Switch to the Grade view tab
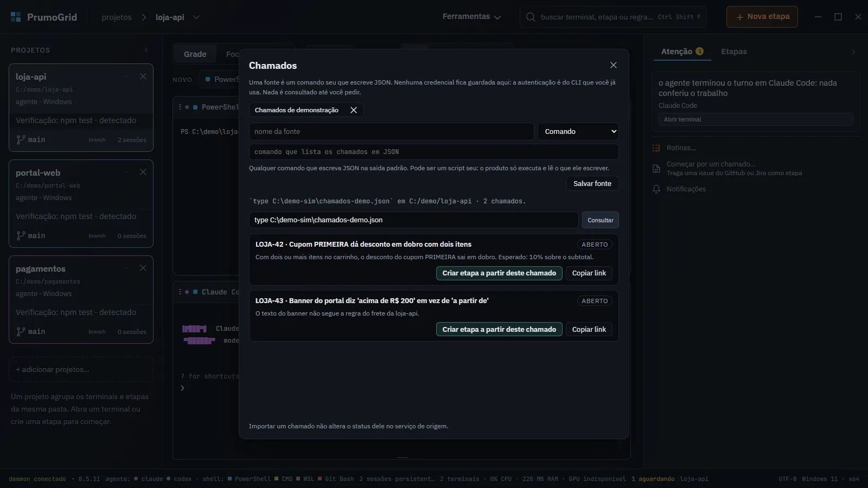This screenshot has width=868, height=488. click(x=195, y=54)
